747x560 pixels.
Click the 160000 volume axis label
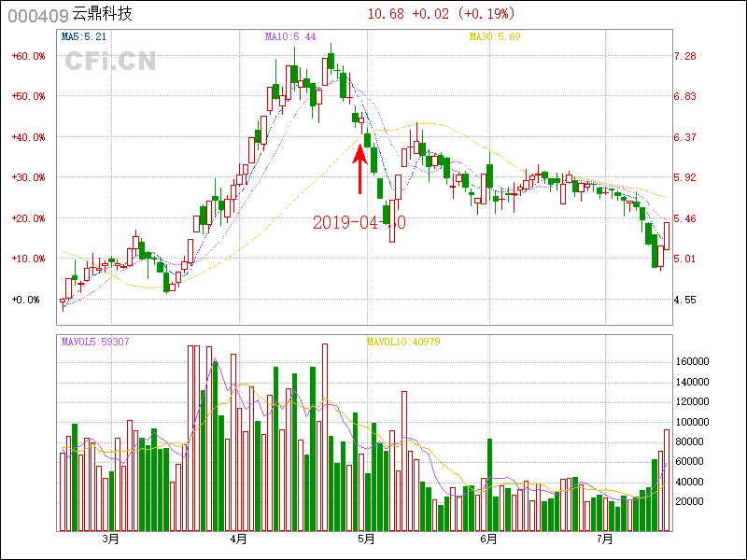click(x=693, y=362)
